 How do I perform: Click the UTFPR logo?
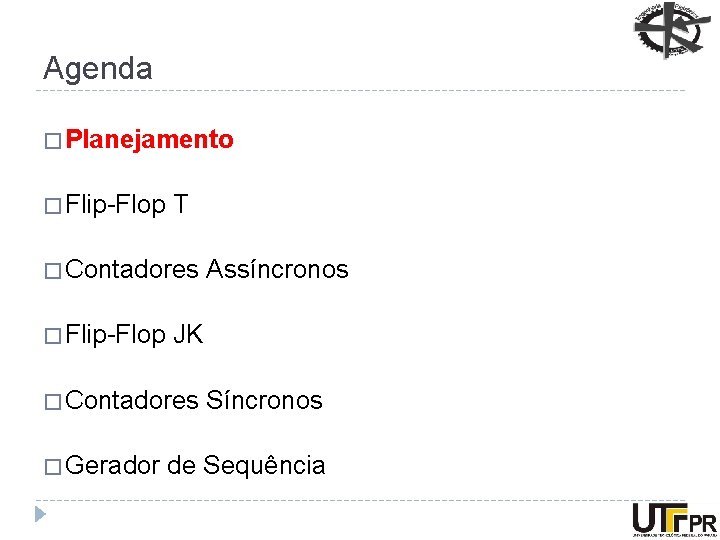[x=674, y=518]
